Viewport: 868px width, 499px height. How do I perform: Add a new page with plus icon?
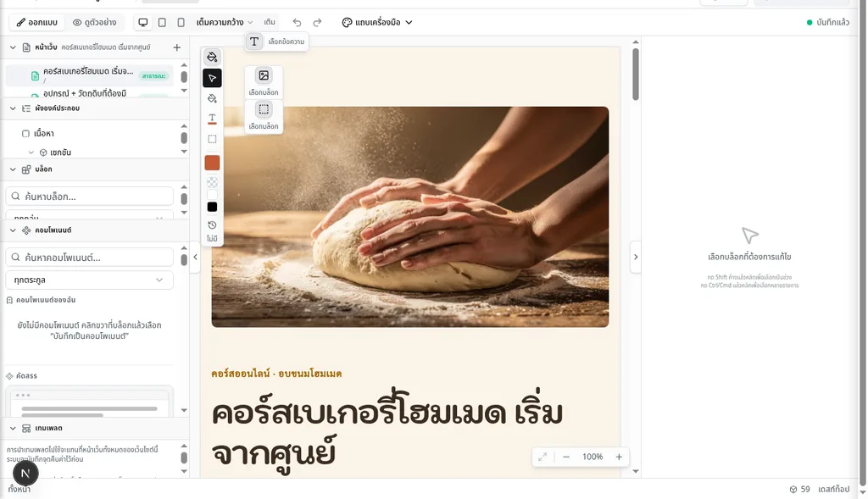(x=177, y=47)
